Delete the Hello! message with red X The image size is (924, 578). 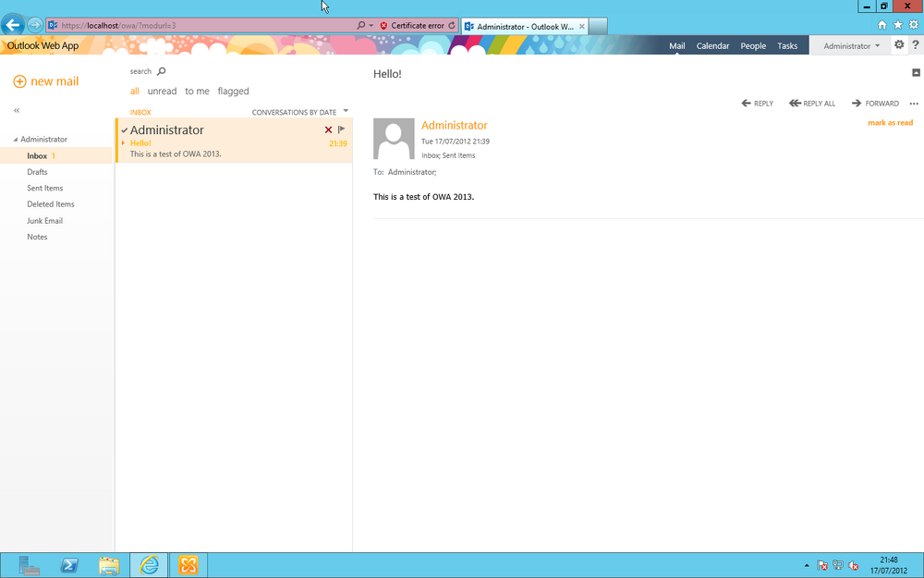[x=328, y=129]
